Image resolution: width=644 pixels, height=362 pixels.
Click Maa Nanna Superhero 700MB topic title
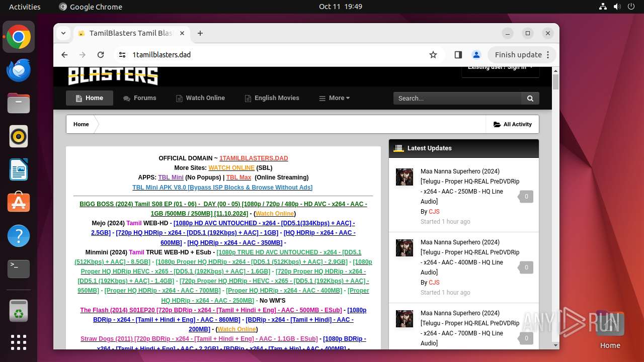click(470, 328)
